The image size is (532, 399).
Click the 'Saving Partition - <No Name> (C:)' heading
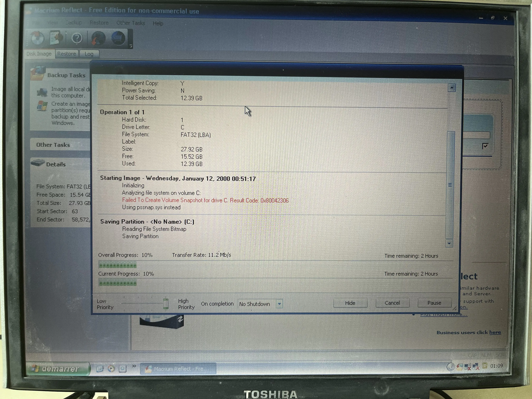pyautogui.click(x=147, y=222)
